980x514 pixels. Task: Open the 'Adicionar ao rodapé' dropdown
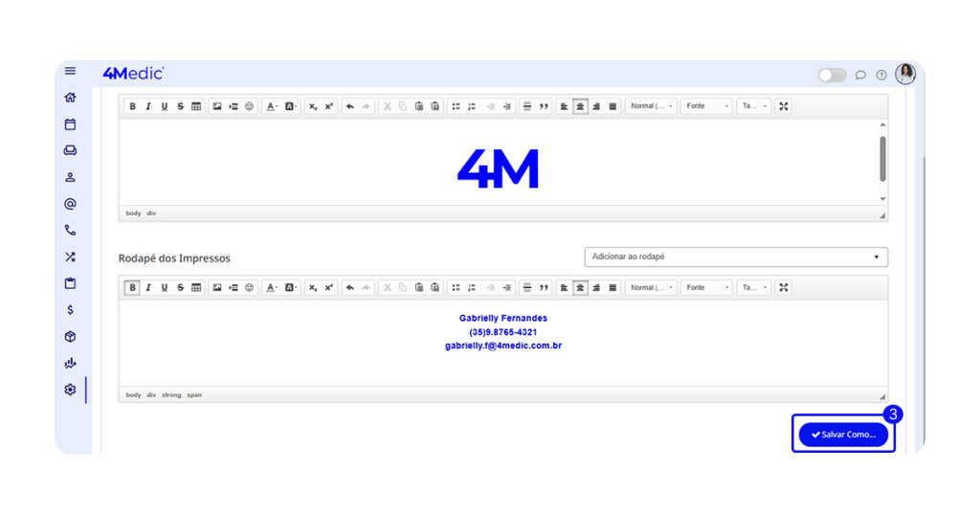735,257
